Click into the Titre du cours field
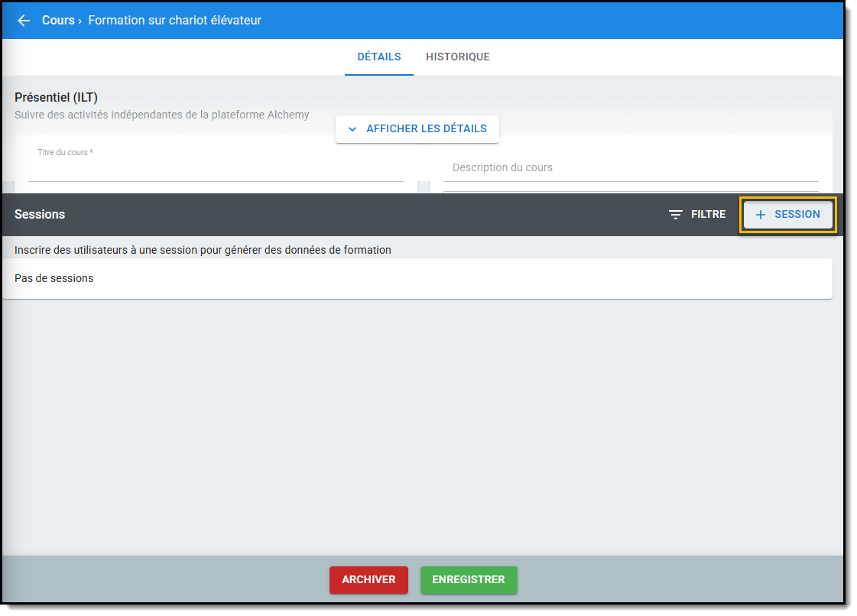The height and width of the screenshot is (616, 857). [x=216, y=170]
